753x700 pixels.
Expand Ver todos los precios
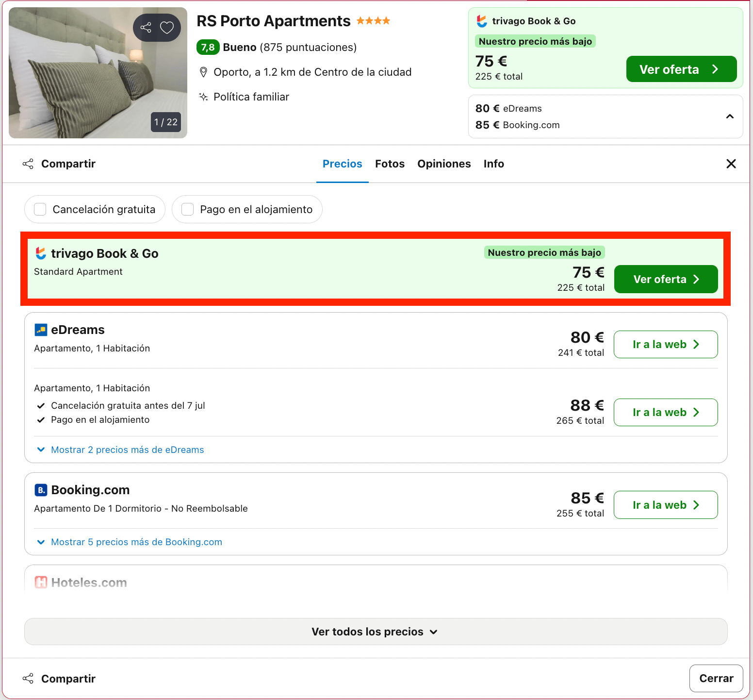coord(376,632)
